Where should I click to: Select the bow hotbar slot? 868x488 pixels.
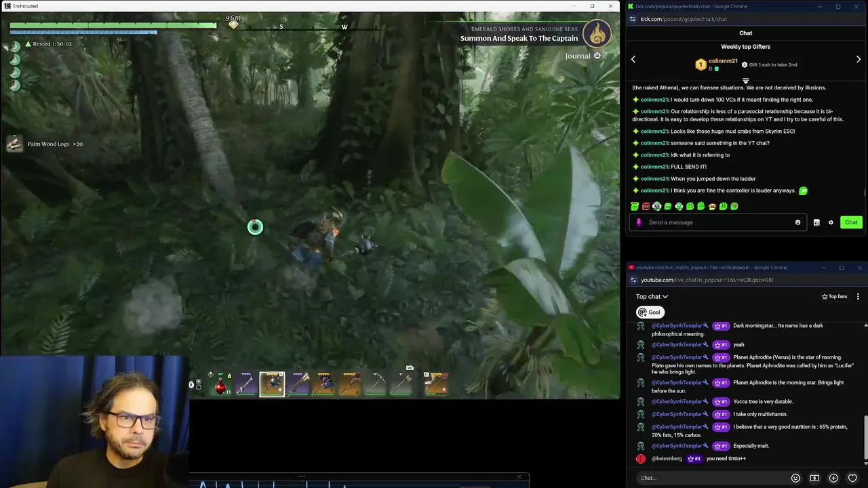click(x=436, y=384)
